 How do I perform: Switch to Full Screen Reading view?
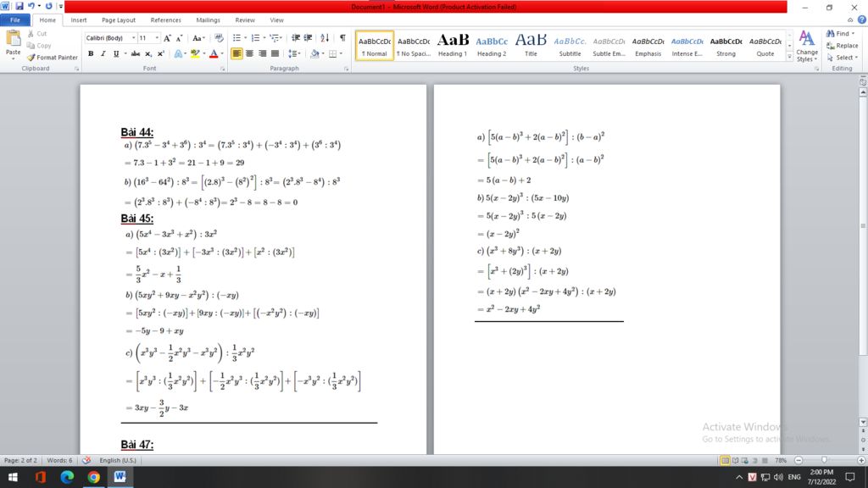click(x=735, y=460)
